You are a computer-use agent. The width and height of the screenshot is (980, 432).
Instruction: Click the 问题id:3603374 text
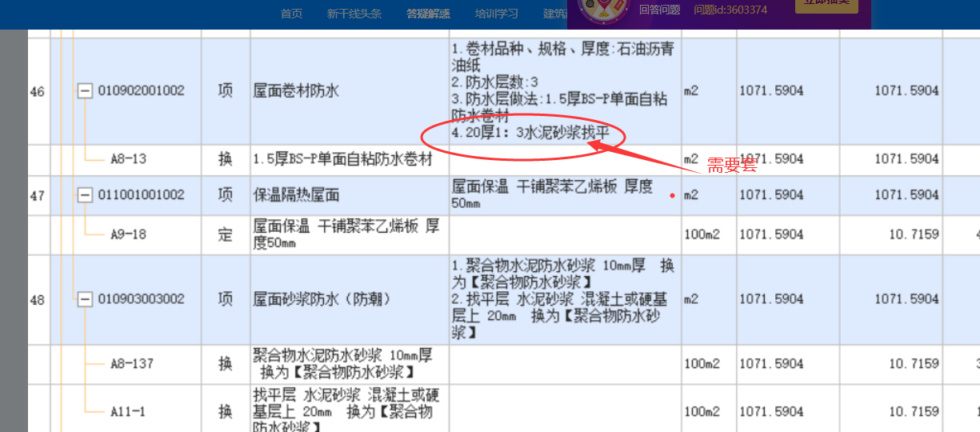coord(730,10)
